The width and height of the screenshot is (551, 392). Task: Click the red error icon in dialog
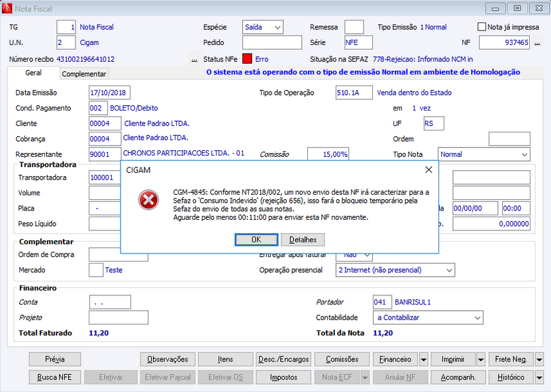(148, 200)
